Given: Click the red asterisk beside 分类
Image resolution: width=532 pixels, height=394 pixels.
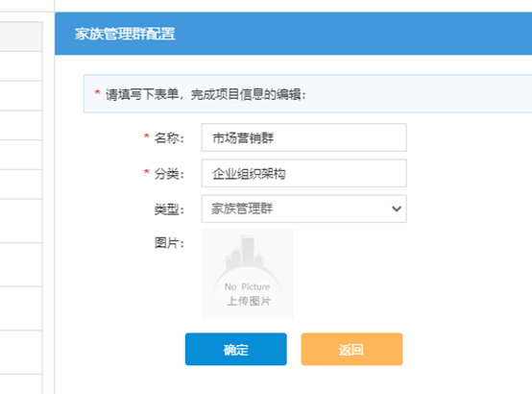Looking at the screenshot, I should 146,172.
